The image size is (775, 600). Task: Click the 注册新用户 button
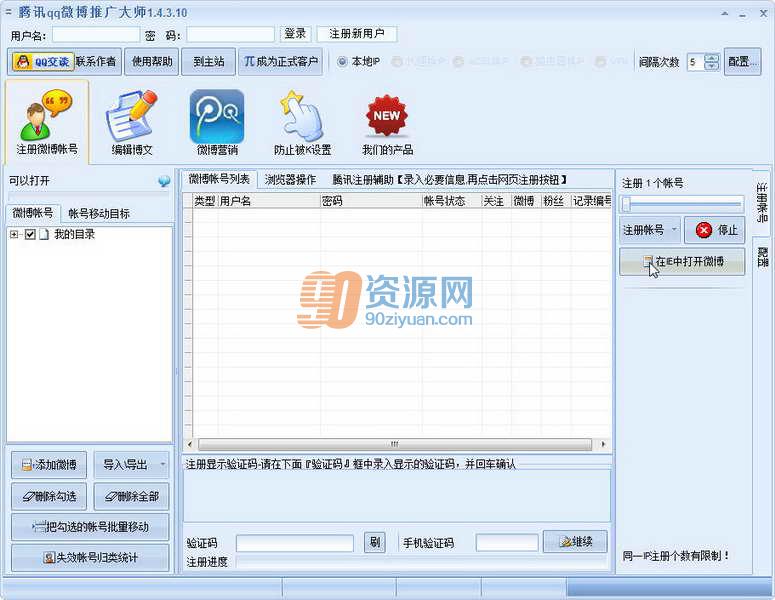coord(356,34)
